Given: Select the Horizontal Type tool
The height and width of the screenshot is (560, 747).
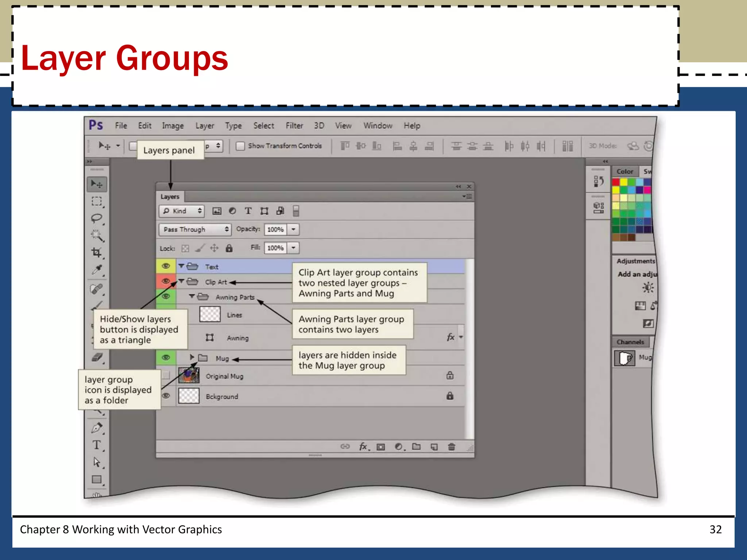Looking at the screenshot, I should tap(97, 445).
